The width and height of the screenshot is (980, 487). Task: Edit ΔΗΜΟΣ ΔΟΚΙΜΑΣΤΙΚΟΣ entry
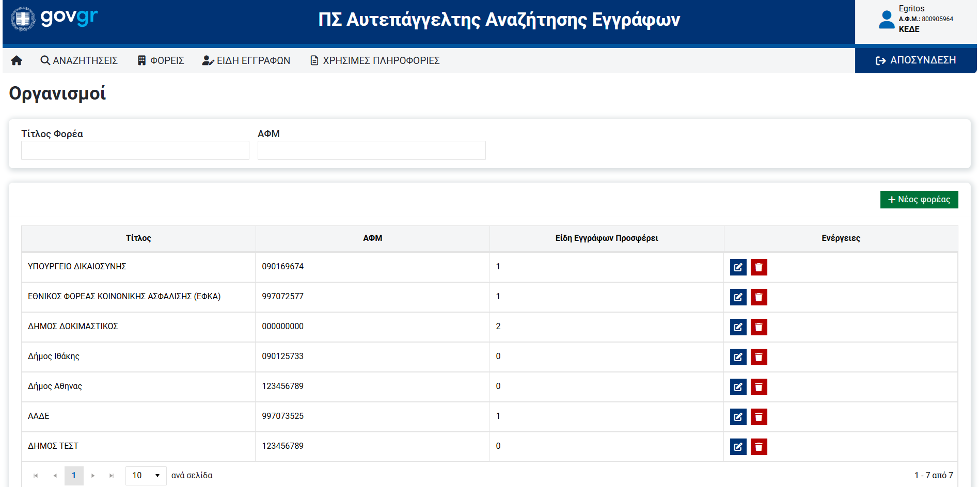738,327
